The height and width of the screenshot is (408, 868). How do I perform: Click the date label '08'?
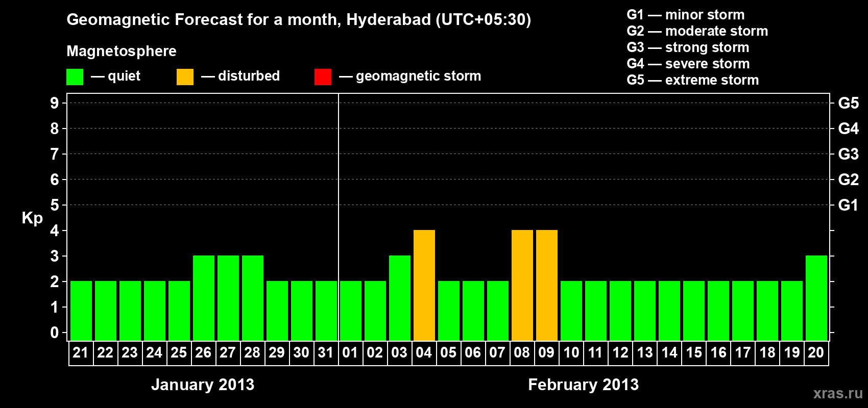(522, 353)
